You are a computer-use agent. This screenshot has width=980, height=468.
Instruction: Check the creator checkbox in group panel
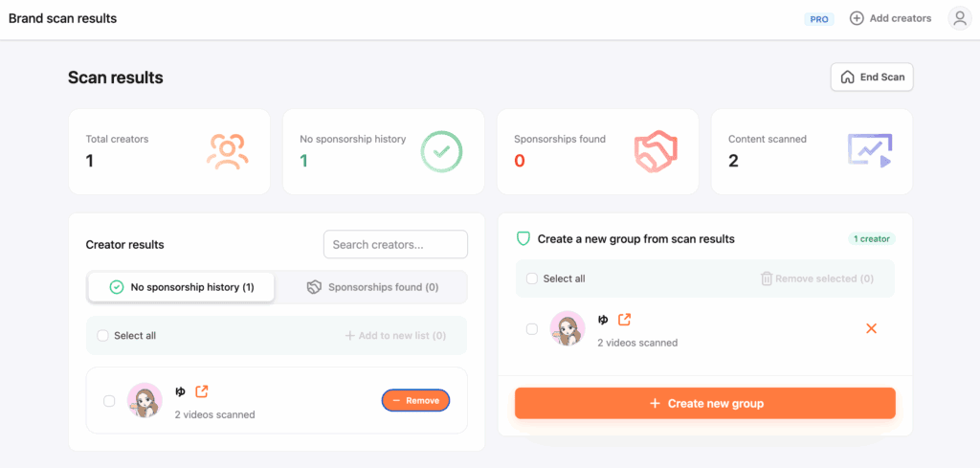tap(532, 329)
